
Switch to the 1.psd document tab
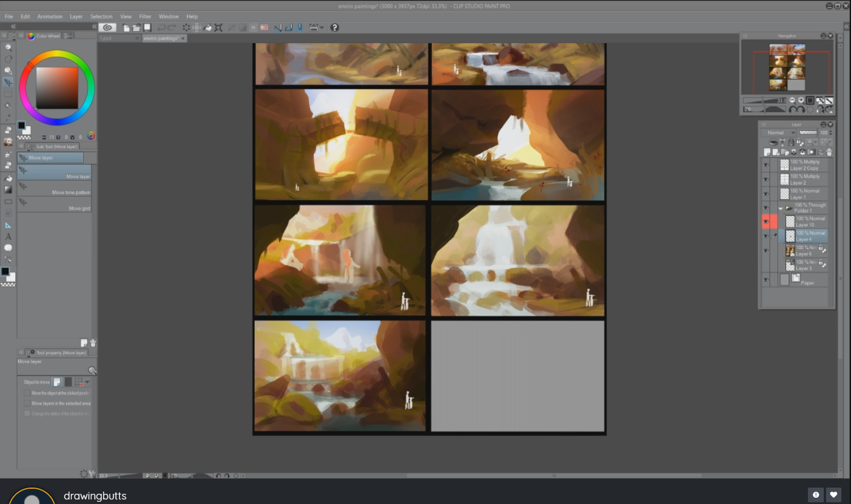click(119, 38)
